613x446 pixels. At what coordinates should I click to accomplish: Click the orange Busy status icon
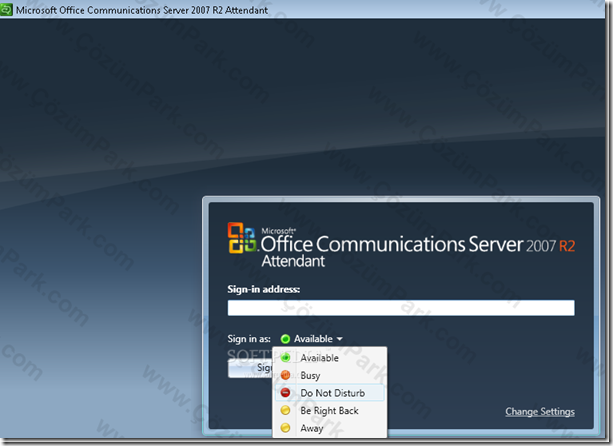pos(286,375)
